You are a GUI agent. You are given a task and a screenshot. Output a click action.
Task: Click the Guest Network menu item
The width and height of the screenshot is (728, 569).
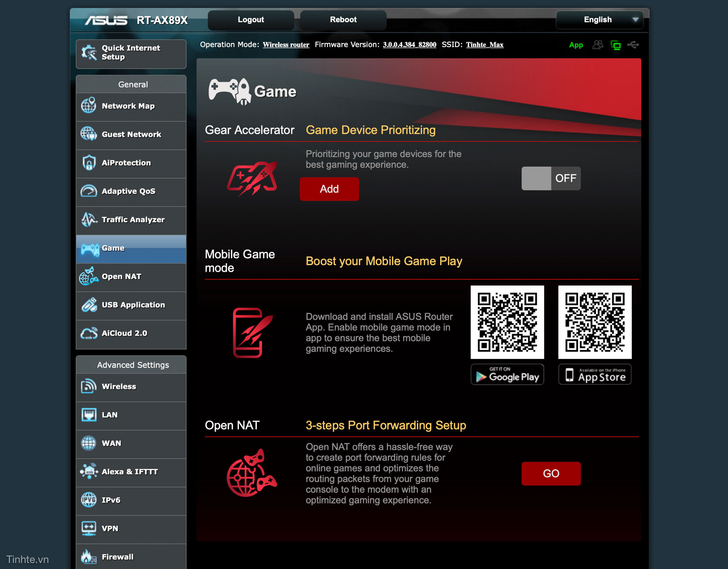tap(132, 134)
